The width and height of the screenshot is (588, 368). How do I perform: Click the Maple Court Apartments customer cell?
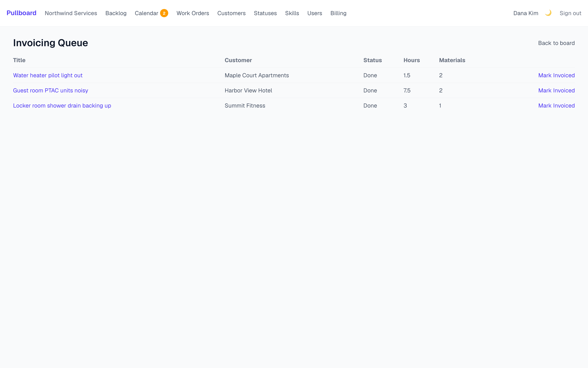coord(257,75)
